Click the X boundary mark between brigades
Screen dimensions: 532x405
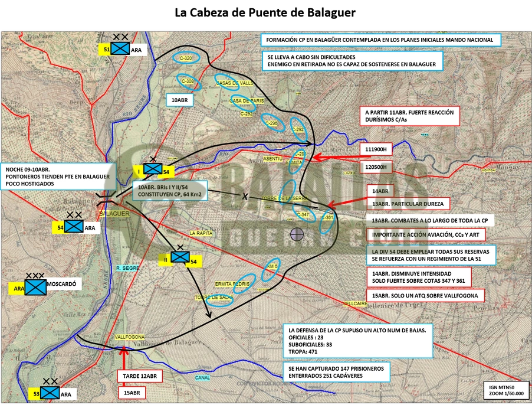point(245,196)
